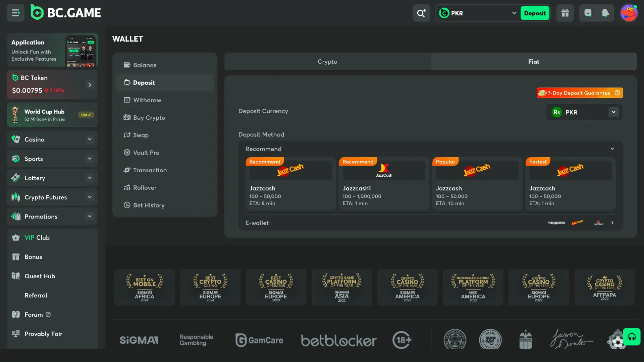Viewport: 644px width, 362px height.
Task: Click the O'Higgins shirt icon
Action: point(526,340)
